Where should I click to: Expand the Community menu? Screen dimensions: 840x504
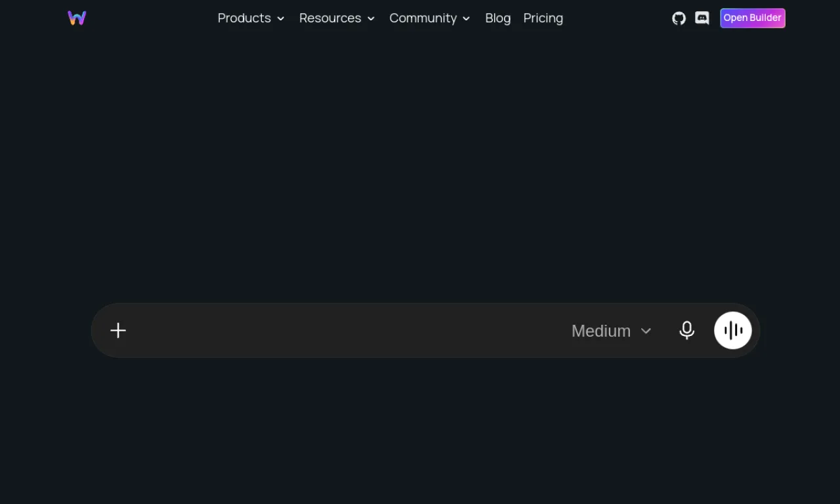pyautogui.click(x=430, y=18)
